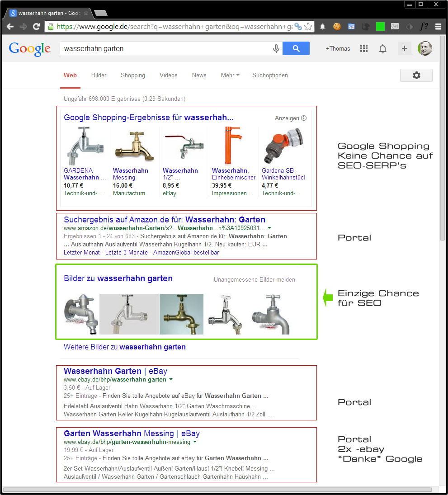Start voice search with microphone icon
This screenshot has width=448, height=495.
(276, 49)
